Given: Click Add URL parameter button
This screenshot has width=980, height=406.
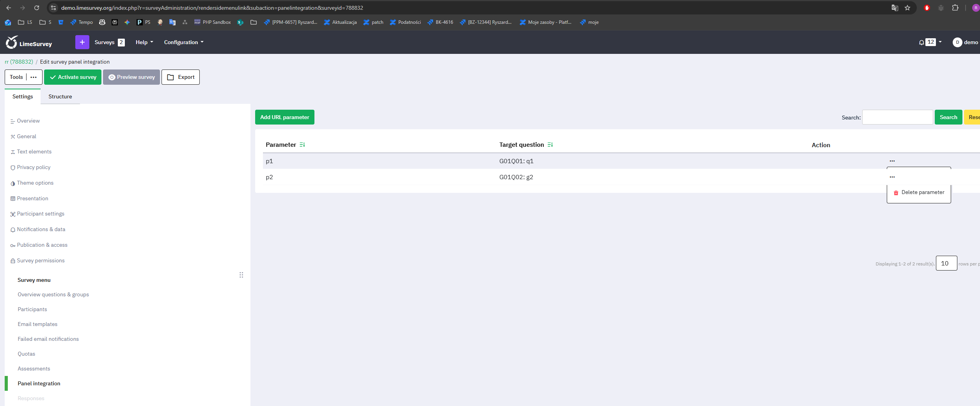Looking at the screenshot, I should click(284, 117).
